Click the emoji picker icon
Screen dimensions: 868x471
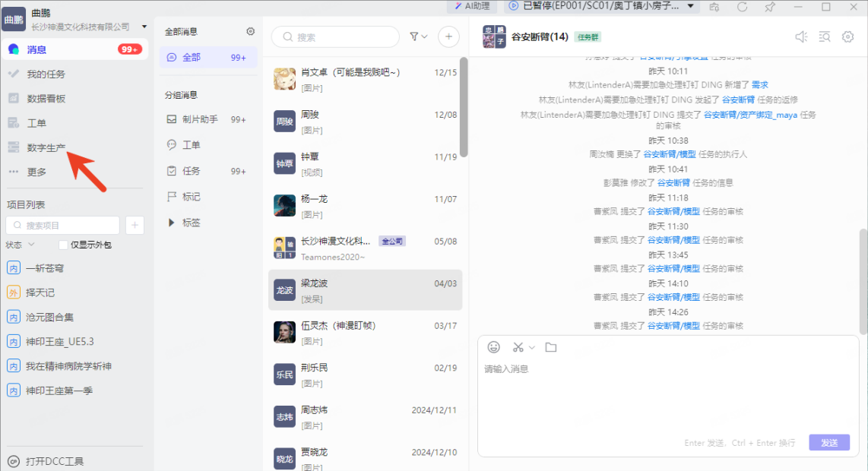[494, 347]
